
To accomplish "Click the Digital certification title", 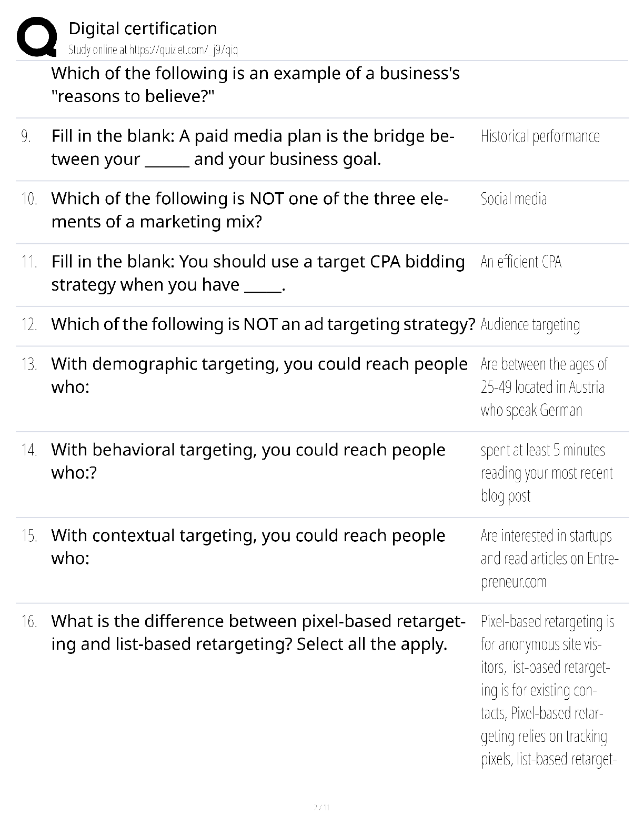I will pyautogui.click(x=143, y=28).
